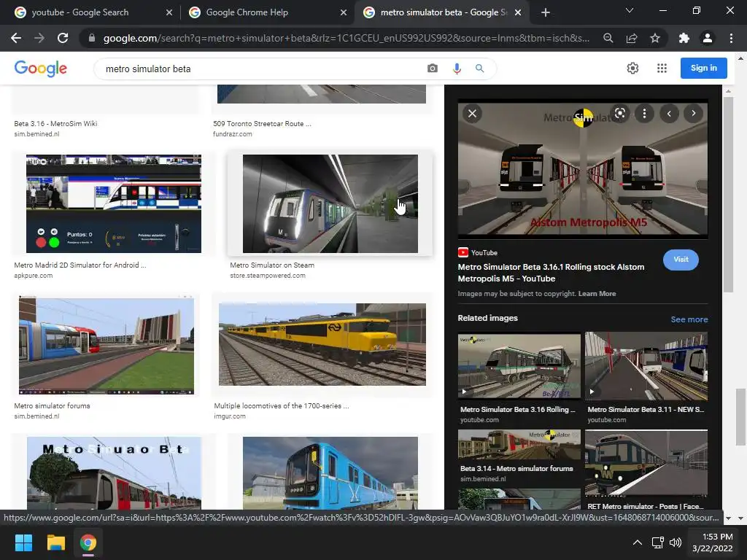Screen dimensions: 747x560
Task: Submit search with the magnifier icon
Action: pyautogui.click(x=480, y=69)
